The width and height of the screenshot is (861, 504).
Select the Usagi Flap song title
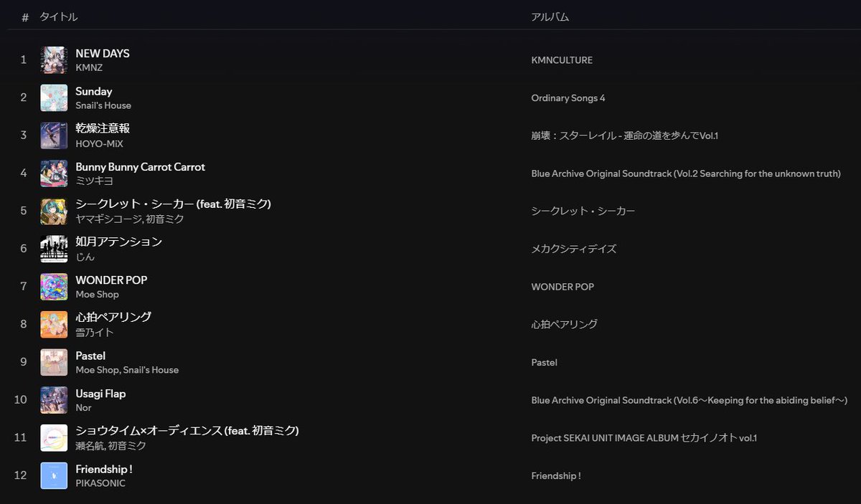pos(100,394)
